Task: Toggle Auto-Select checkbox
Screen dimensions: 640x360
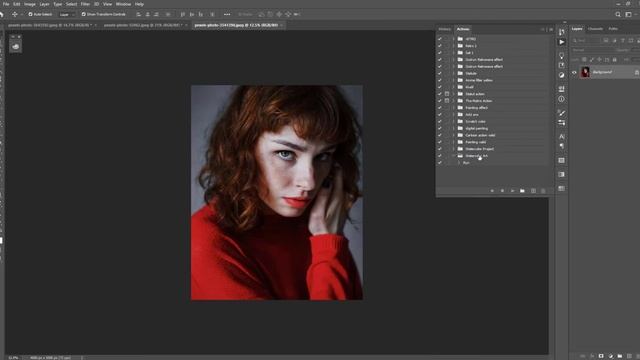Action: [30, 14]
